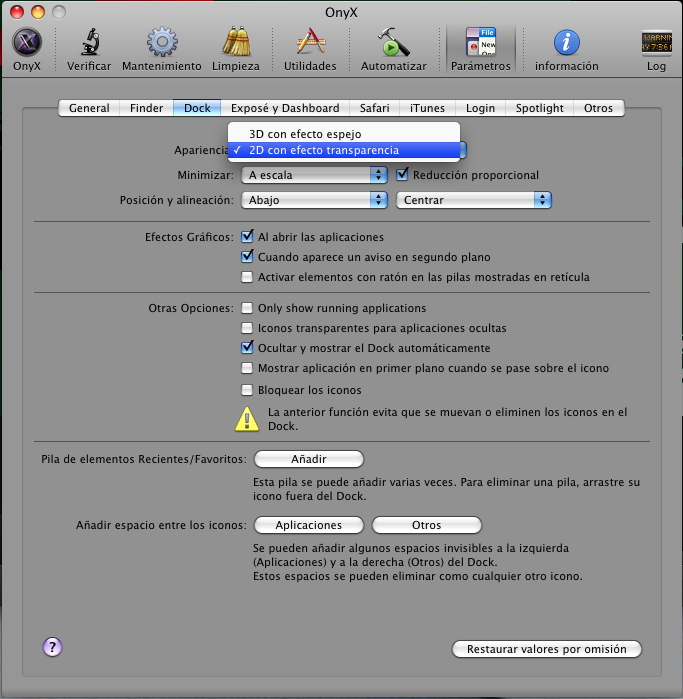
Task: Click Restaurar valores por omisión
Action: click(547, 649)
